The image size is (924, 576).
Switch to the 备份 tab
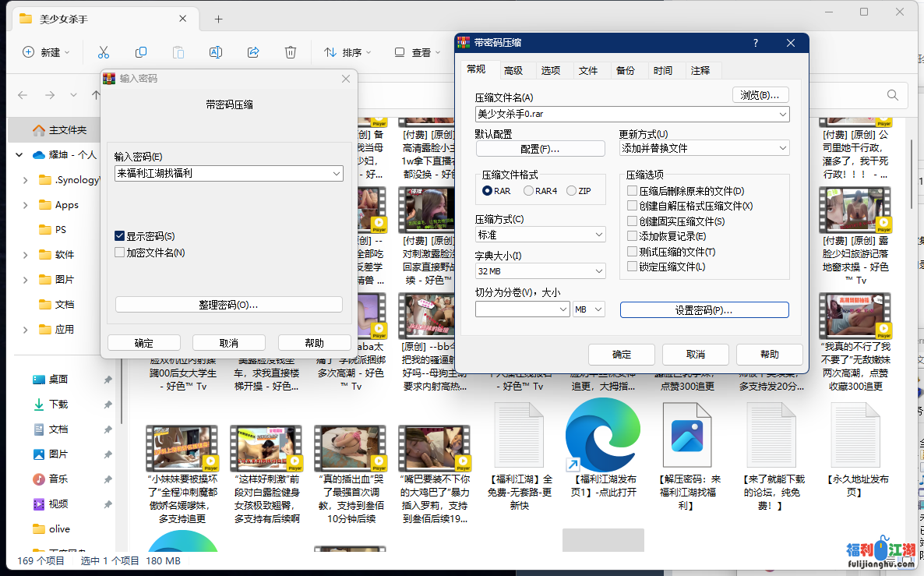[626, 69]
